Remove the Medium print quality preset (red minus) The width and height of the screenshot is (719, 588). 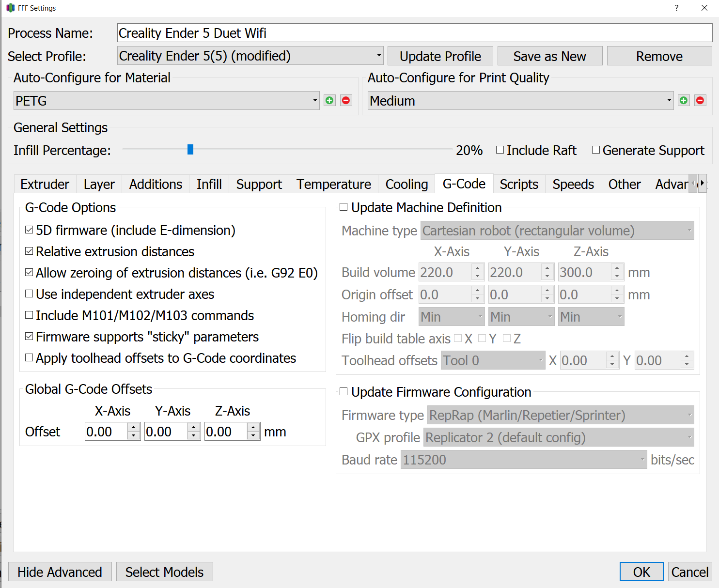[x=700, y=100]
